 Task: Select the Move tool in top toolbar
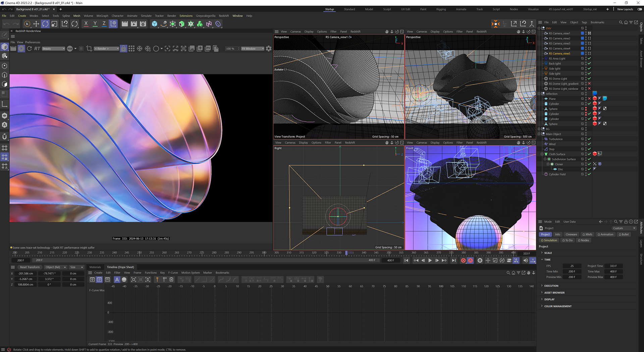click(x=36, y=24)
